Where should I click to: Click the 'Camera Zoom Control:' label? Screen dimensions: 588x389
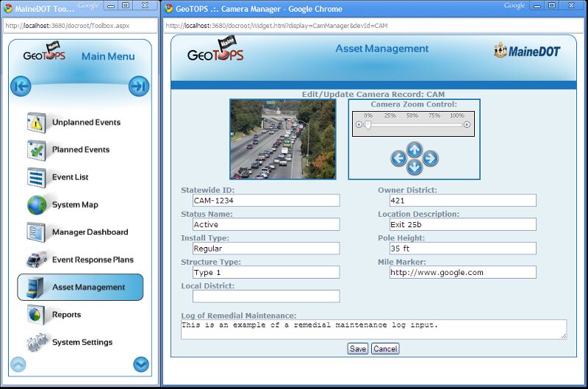coord(414,104)
